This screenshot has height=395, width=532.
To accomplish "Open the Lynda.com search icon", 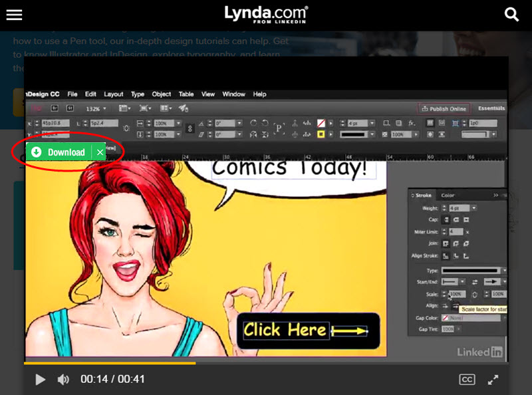I will point(511,15).
